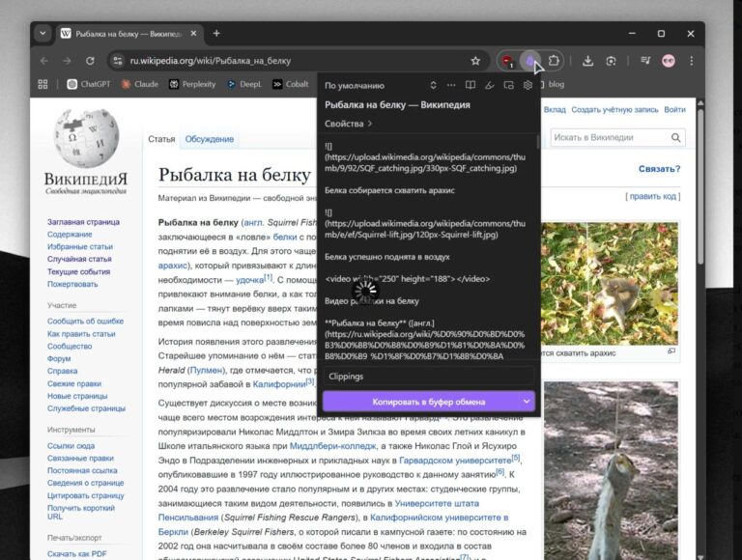Click the Связать? link
Screen dimensions: 742x560
pyautogui.click(x=659, y=169)
